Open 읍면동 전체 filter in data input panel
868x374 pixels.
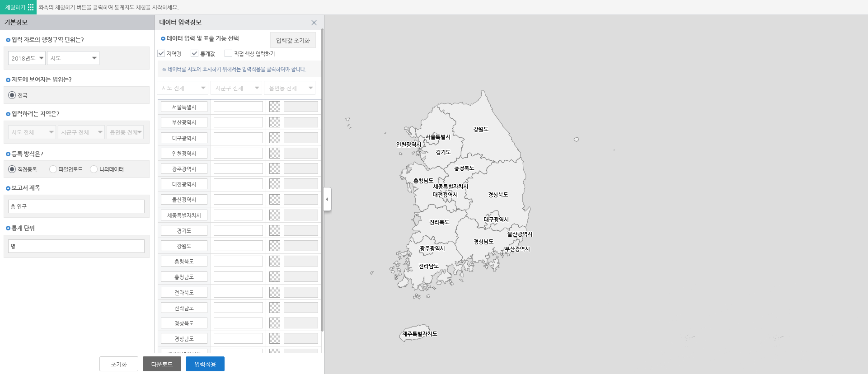click(x=290, y=88)
